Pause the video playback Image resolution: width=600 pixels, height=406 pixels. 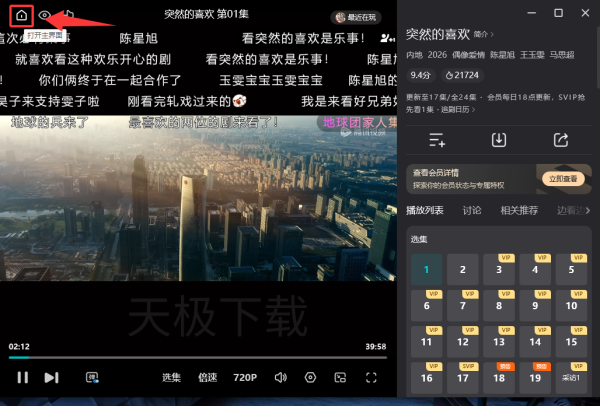(22, 377)
